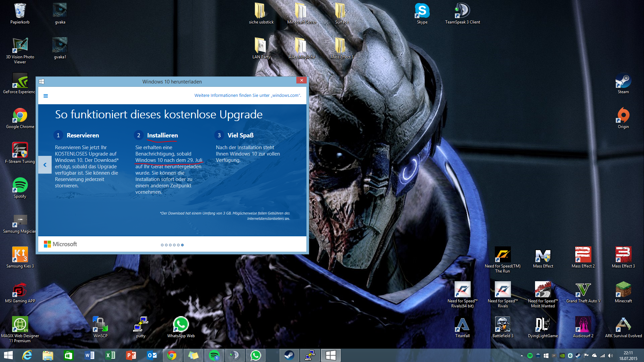Screen dimensions: 644x362
Task: Select the first page indicator dot
Action: coord(162,245)
